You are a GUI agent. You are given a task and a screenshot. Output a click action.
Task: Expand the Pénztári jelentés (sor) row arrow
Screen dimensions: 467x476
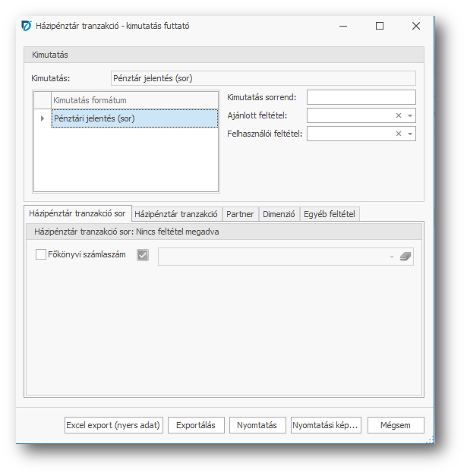43,118
